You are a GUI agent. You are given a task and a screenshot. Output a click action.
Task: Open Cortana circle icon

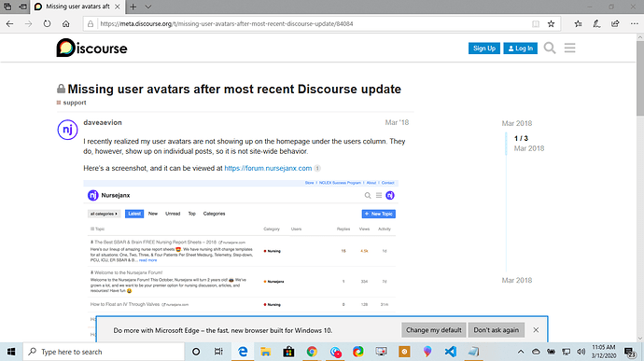[x=196, y=352]
